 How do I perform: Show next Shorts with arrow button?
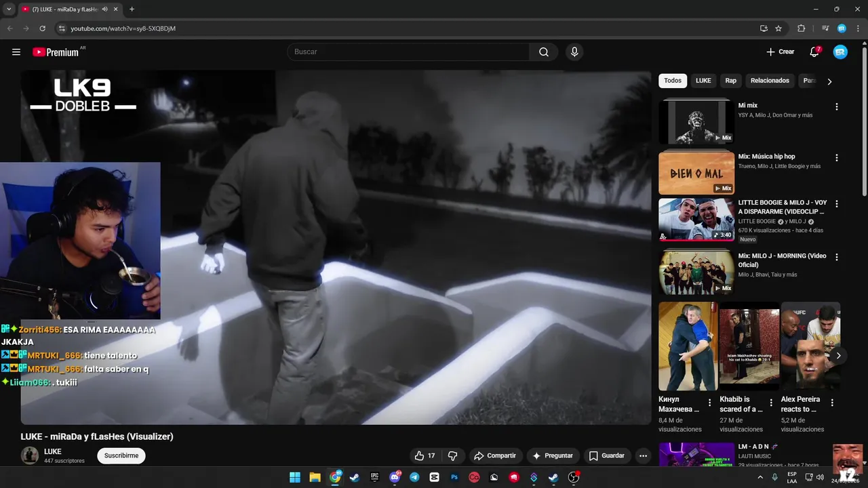839,355
